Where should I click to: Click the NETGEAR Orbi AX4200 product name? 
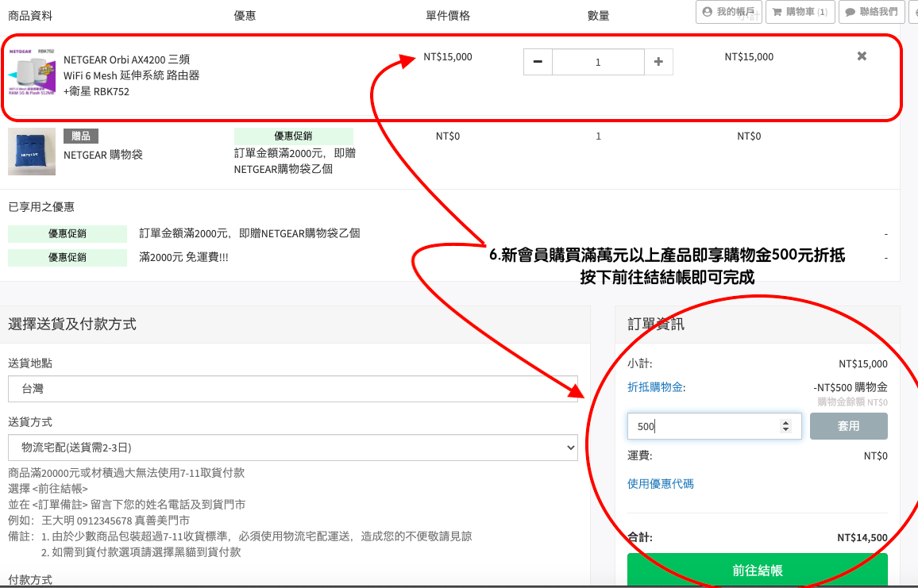[131, 75]
